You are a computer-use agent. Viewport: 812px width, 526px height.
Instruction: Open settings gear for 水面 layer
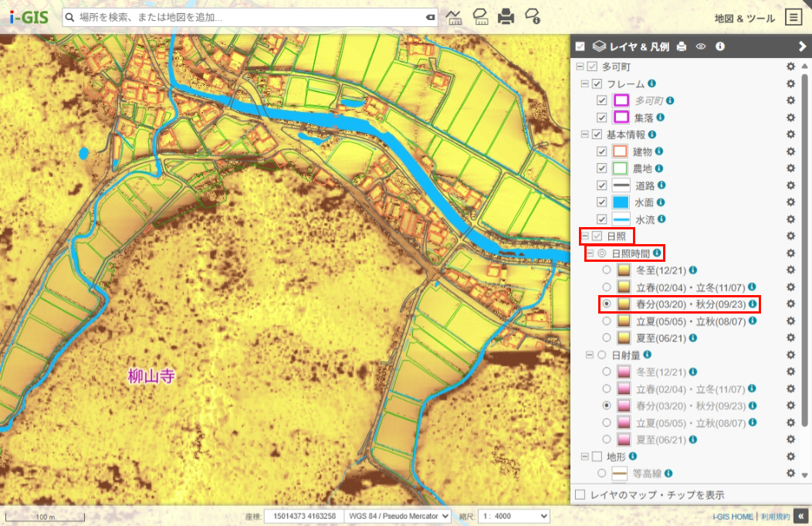[790, 202]
